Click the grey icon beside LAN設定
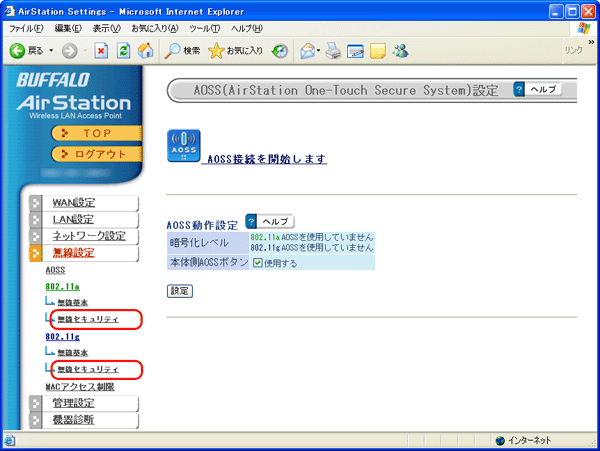Screen dimensions: 600x451 click(36, 220)
